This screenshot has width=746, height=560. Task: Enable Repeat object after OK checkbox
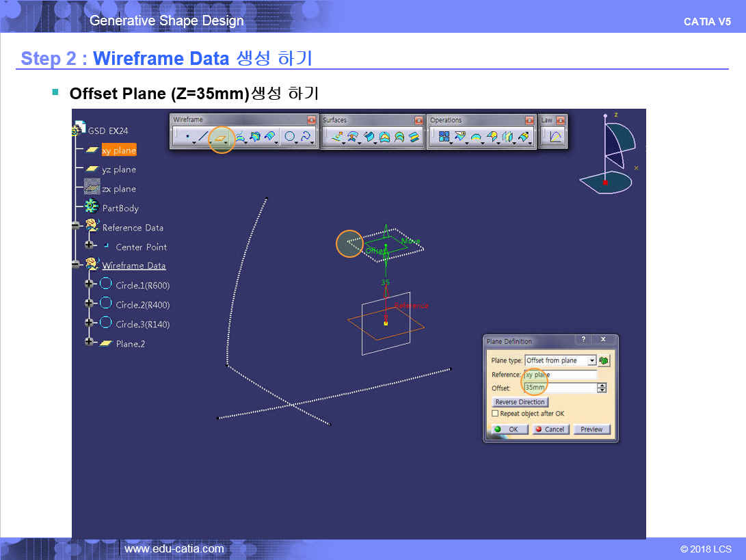pos(495,414)
